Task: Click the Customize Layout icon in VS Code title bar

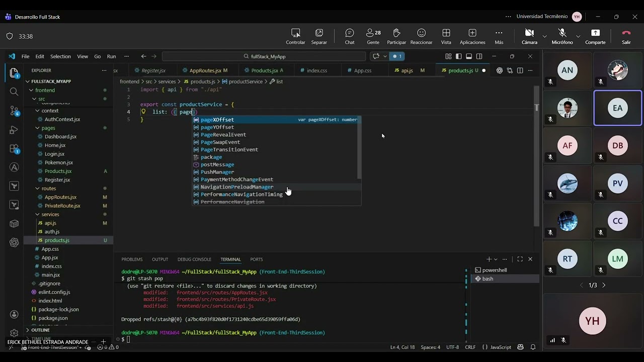Action: pyautogui.click(x=448, y=56)
